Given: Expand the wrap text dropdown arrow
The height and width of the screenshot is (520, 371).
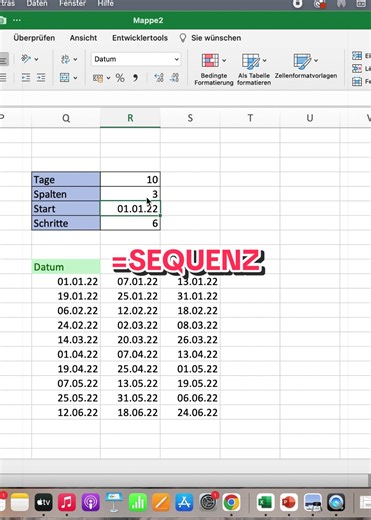Looking at the screenshot, I should (75, 59).
